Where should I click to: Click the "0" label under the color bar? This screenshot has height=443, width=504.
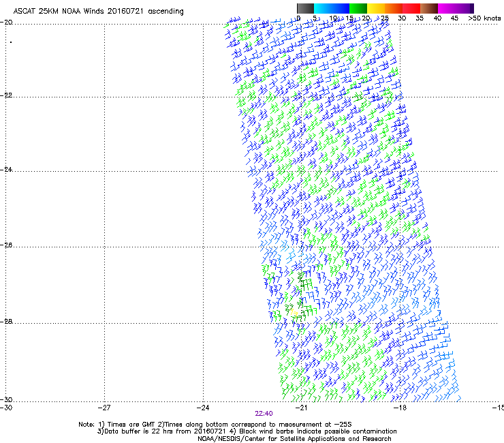point(298,18)
